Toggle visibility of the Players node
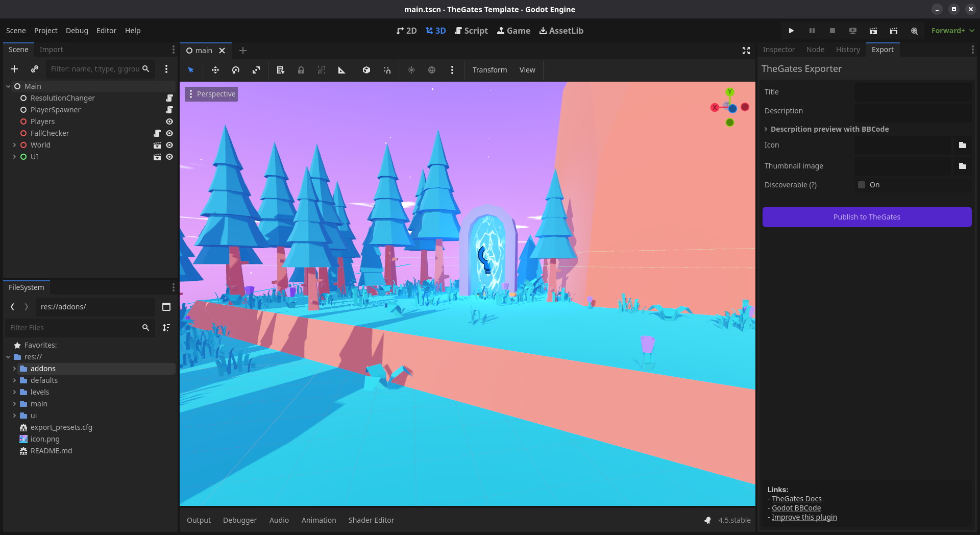Viewport: 980px width, 535px height. pos(169,121)
